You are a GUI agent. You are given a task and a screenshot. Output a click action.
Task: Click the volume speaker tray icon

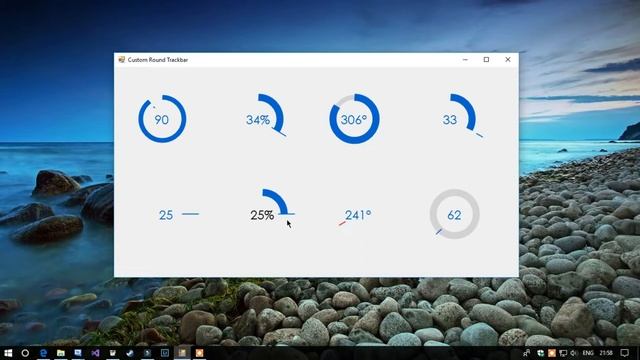click(x=574, y=353)
